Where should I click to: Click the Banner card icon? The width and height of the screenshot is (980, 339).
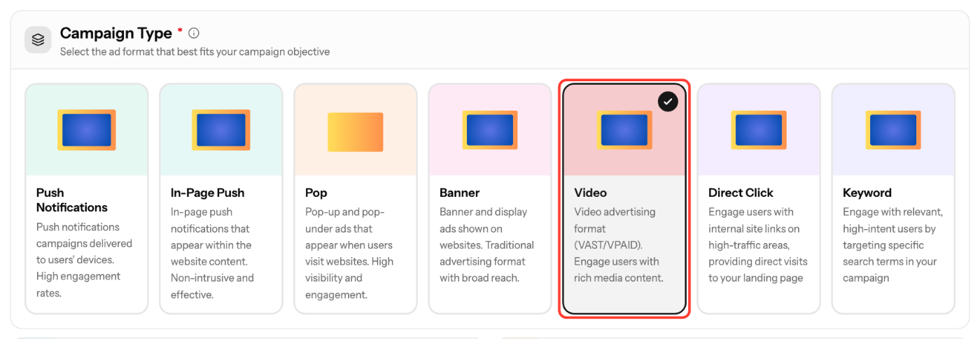(490, 130)
